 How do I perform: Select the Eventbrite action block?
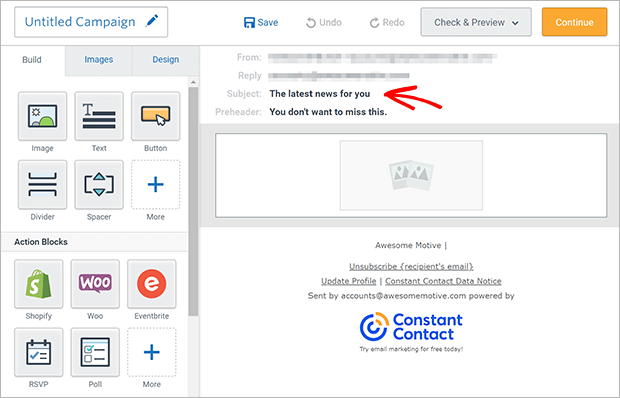[151, 284]
